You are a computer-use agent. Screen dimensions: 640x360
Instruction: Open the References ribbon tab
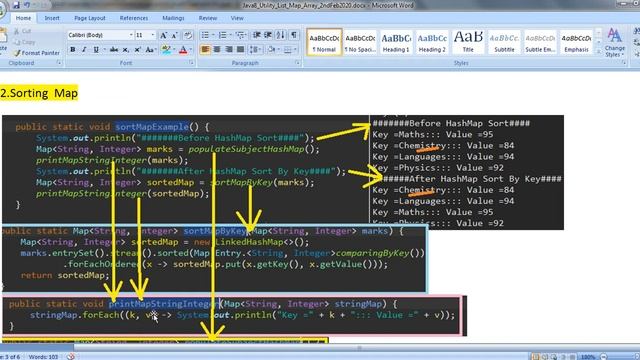(134, 18)
